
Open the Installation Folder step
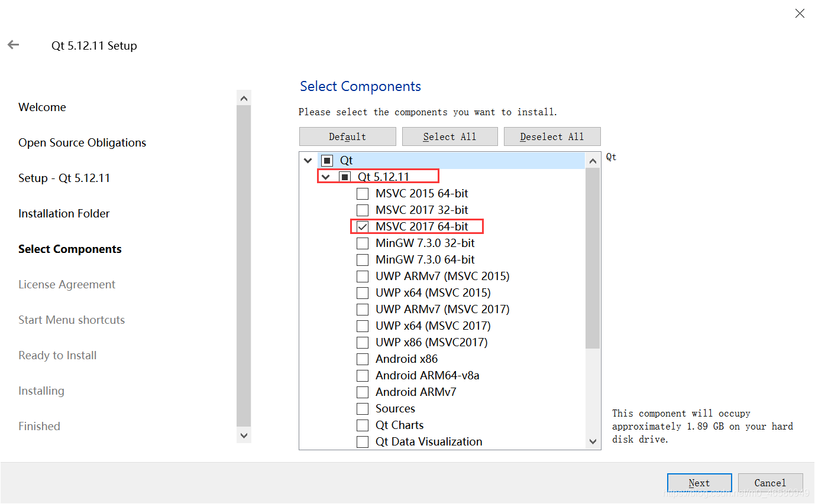[x=64, y=213]
